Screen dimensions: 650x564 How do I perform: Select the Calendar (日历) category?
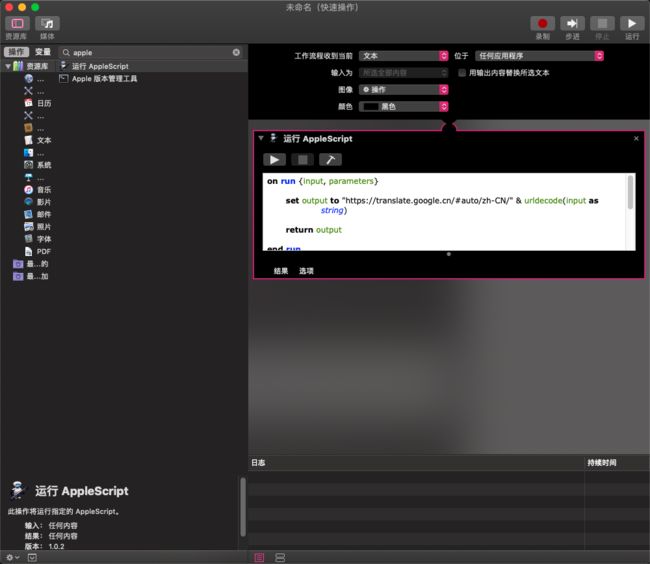[38, 103]
